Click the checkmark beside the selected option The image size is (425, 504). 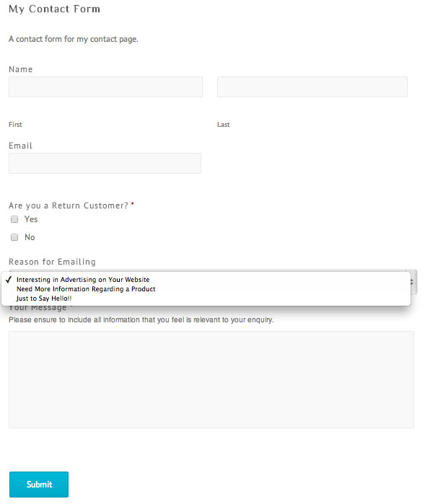click(9, 280)
